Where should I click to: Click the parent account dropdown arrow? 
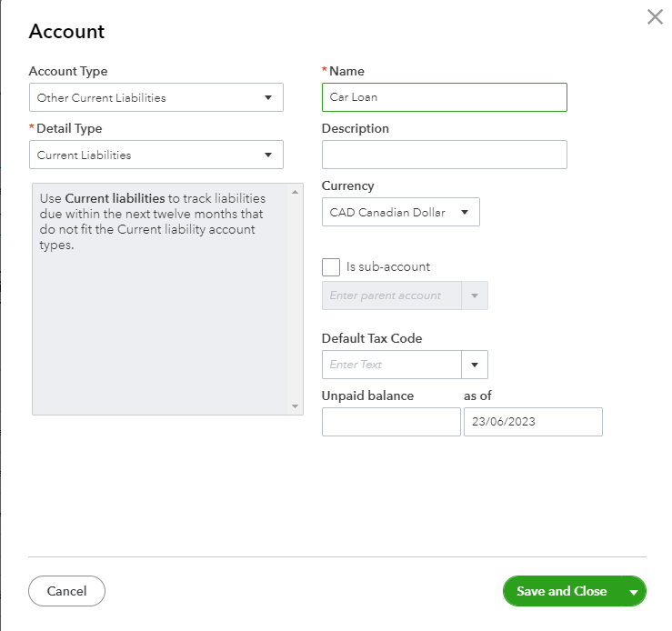pos(475,295)
